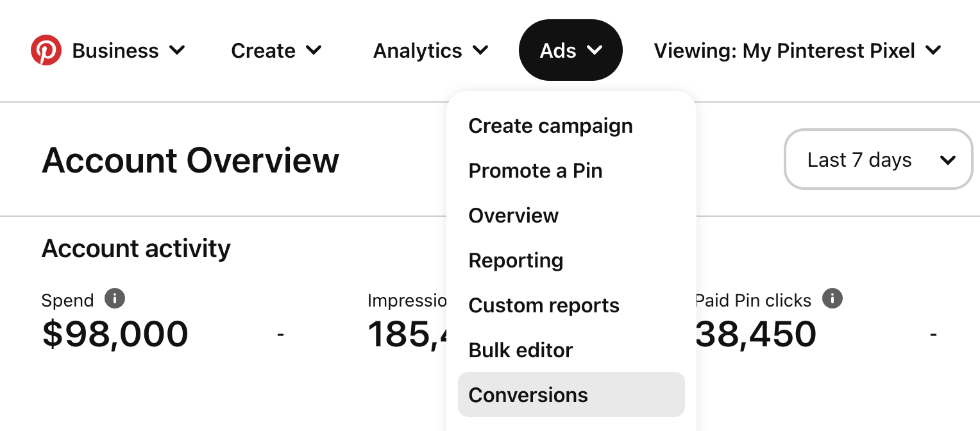Click the $98,000 spend value

click(x=115, y=334)
